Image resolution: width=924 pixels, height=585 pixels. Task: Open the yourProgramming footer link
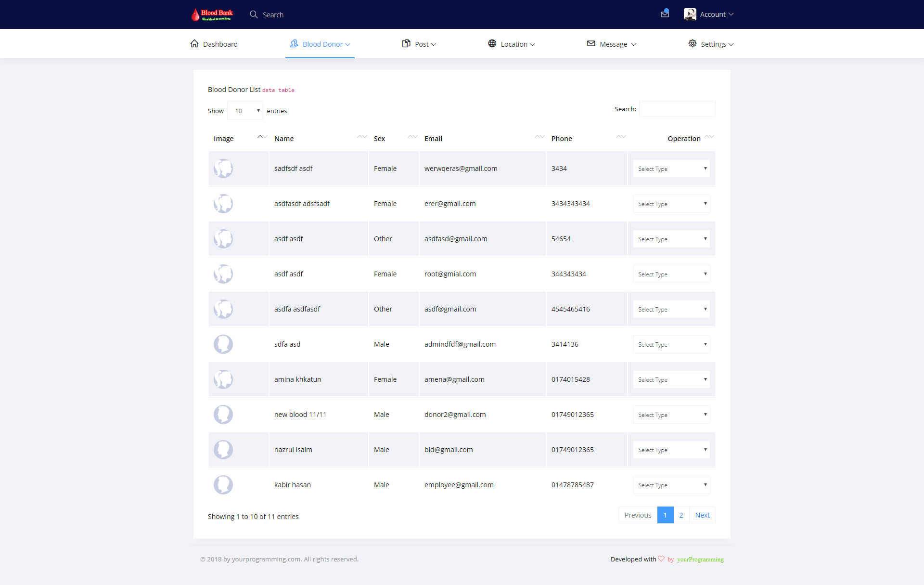point(700,559)
